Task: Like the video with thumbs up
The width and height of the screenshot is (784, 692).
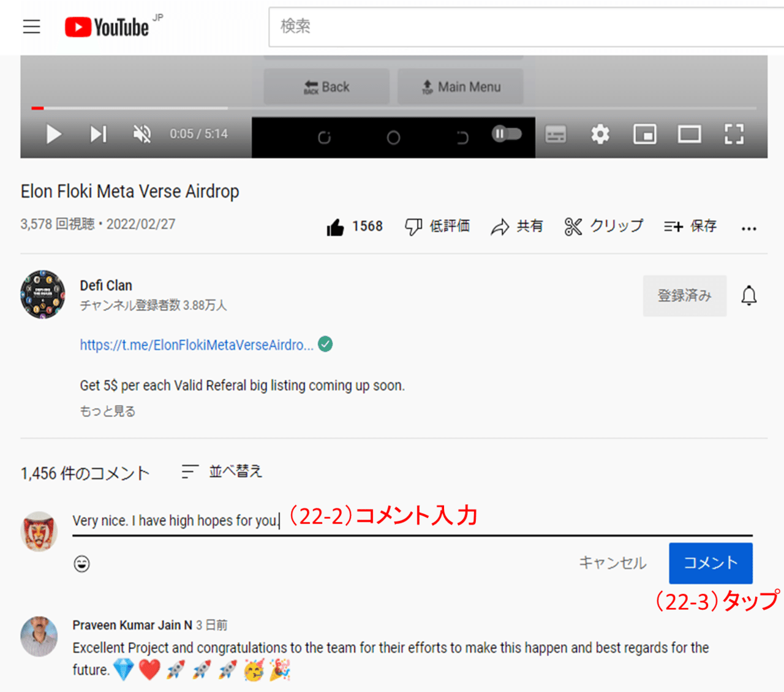Action: click(336, 227)
